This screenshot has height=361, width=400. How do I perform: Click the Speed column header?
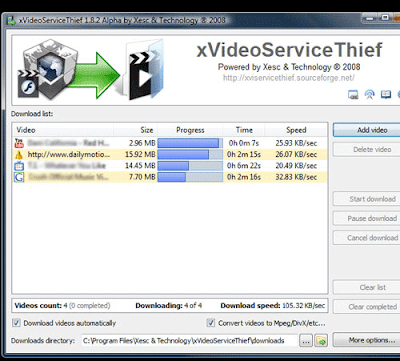[x=296, y=130]
